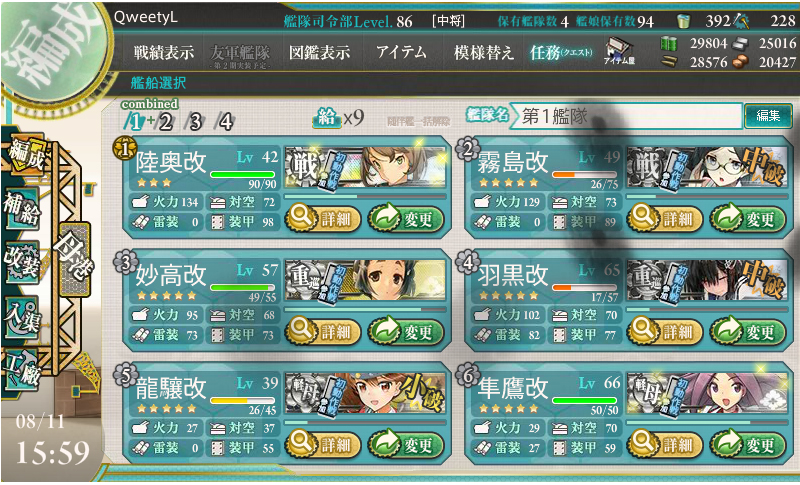Click 変更 change button for 龍驤改

406,445
